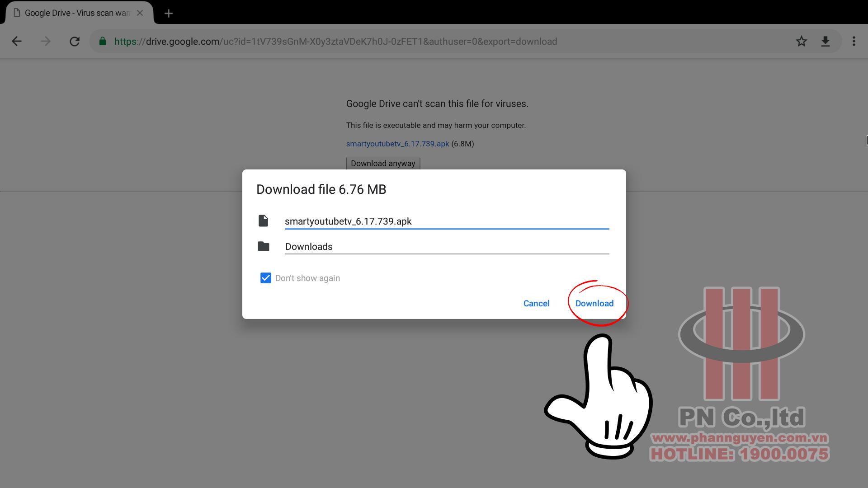Reload the current page

[x=75, y=42]
